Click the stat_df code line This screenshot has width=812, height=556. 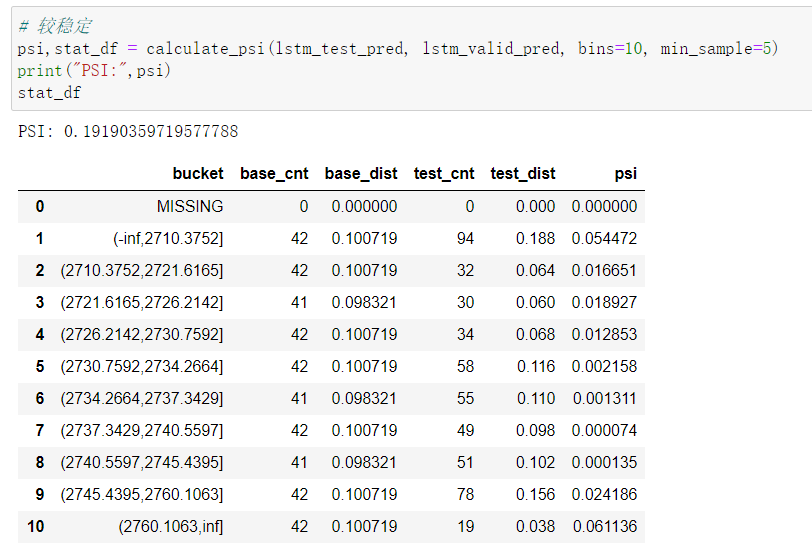(x=49, y=93)
